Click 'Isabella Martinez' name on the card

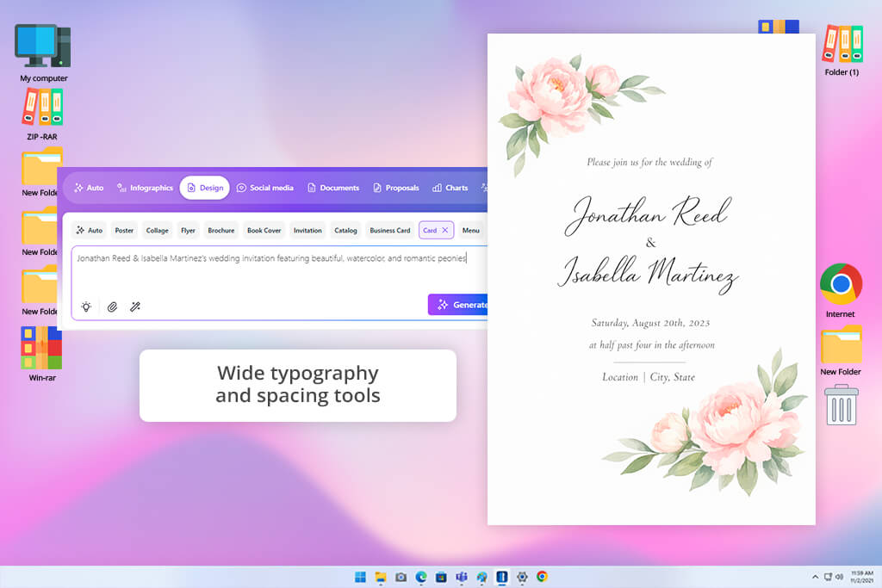(648, 274)
